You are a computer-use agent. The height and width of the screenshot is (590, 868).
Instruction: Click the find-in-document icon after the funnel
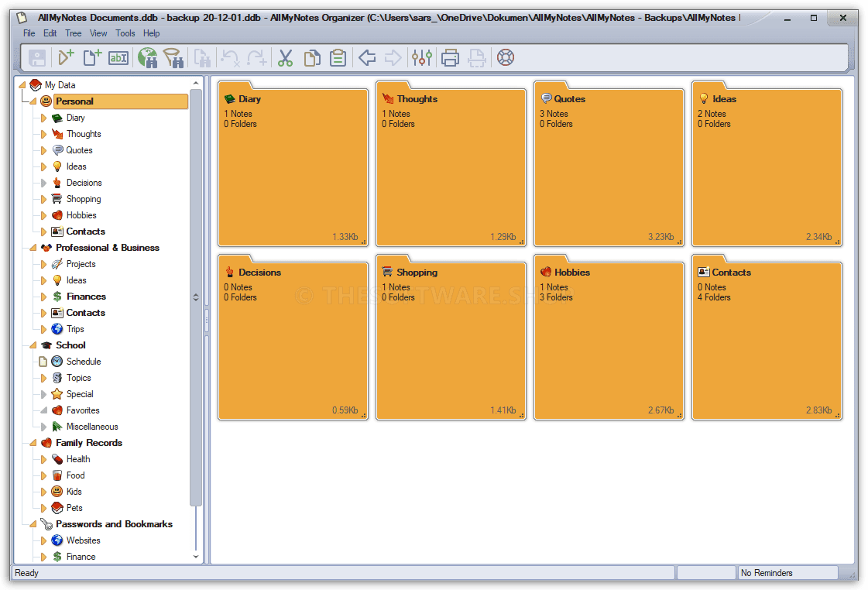pos(201,57)
